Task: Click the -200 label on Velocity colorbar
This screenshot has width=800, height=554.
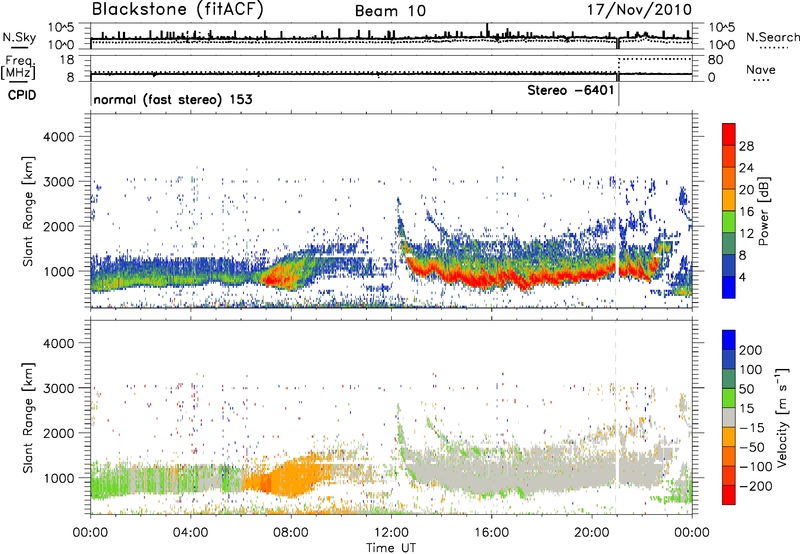Action: 756,486
